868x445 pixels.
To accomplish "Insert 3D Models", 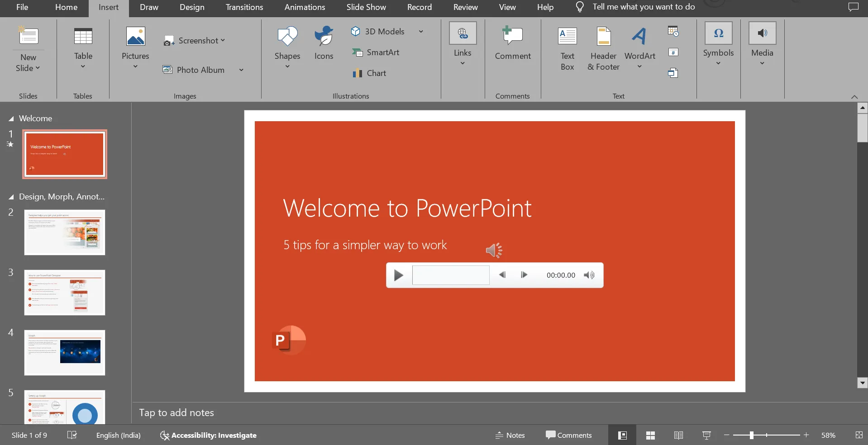I will (378, 31).
